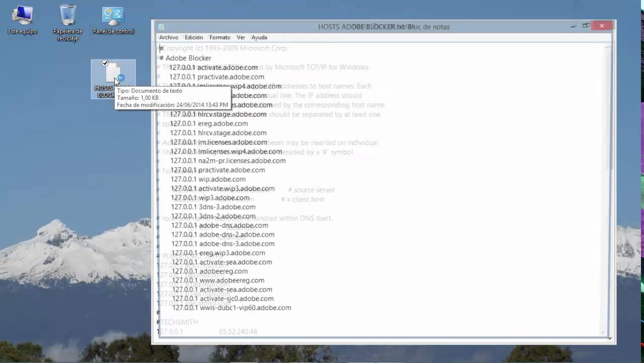Click the 'adobe-dns.adobe.com' line
The image size is (644, 363).
click(x=220, y=225)
